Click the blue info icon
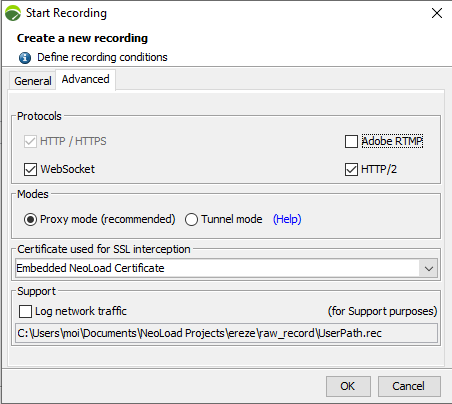 coord(25,58)
